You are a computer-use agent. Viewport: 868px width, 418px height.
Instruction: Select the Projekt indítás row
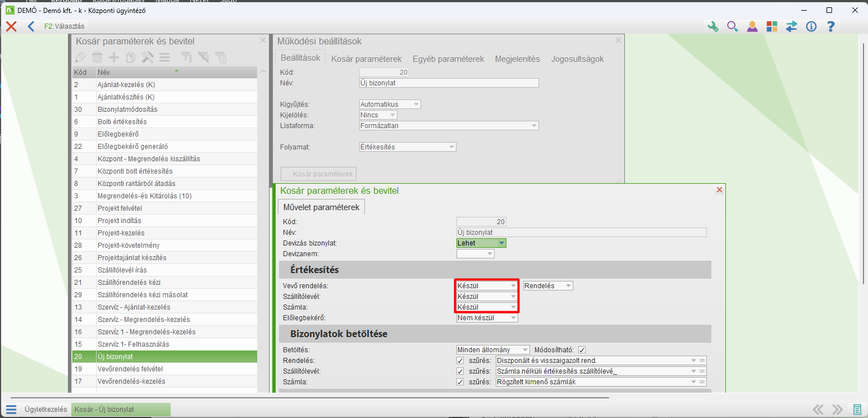[165, 221]
